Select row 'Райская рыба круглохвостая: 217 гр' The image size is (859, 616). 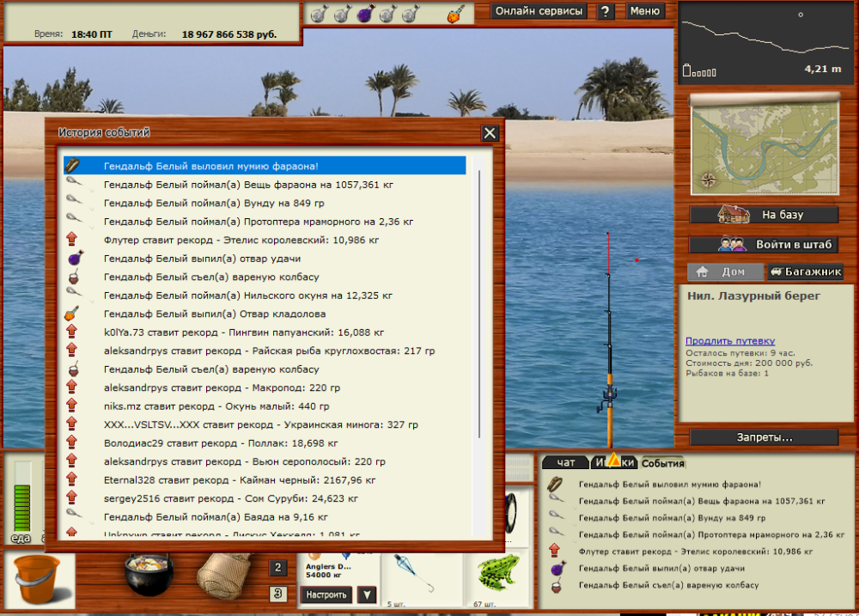coord(265,351)
